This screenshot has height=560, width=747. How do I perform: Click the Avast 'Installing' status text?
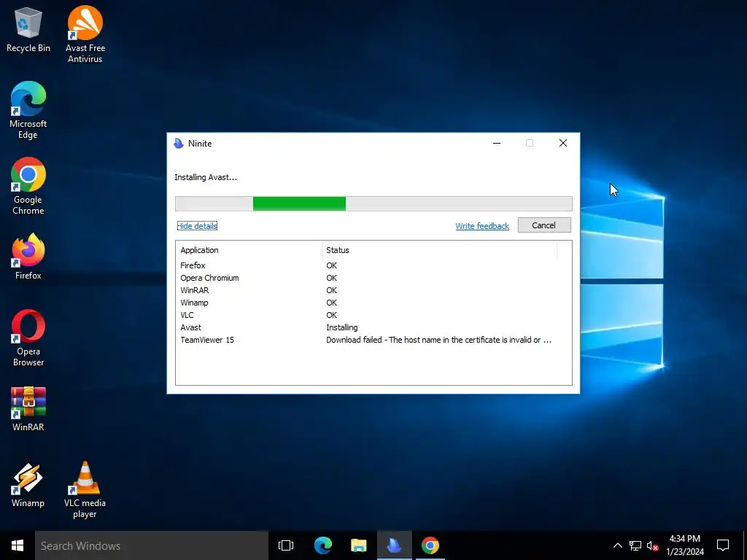point(342,327)
